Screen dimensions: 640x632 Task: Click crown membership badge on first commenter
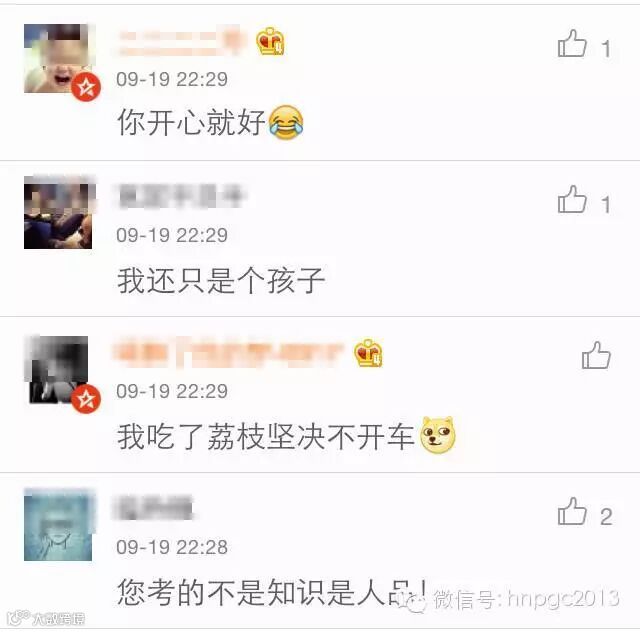[270, 41]
